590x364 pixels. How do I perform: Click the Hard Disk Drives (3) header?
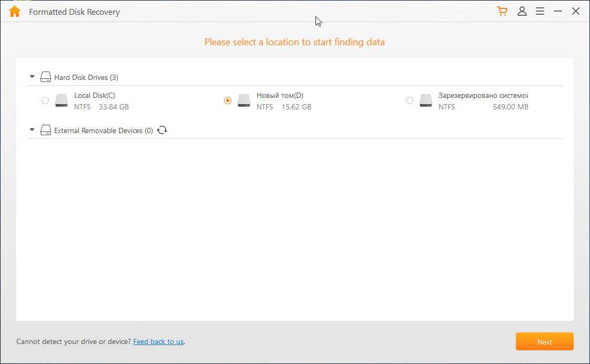point(86,77)
